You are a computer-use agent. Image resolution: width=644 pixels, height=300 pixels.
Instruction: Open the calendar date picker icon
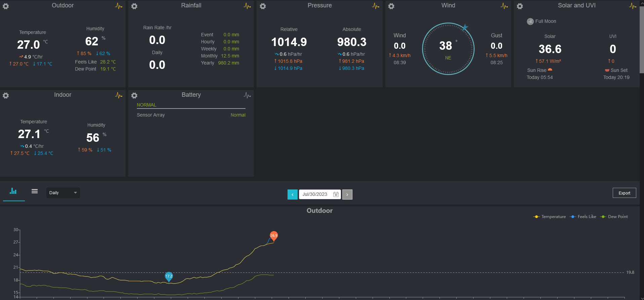tap(336, 195)
